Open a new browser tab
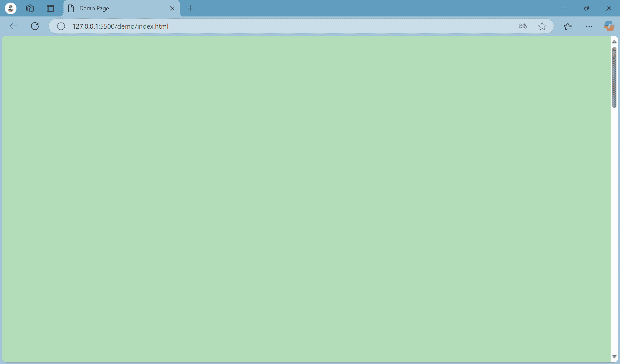Image resolution: width=620 pixels, height=364 pixels. 190,8
